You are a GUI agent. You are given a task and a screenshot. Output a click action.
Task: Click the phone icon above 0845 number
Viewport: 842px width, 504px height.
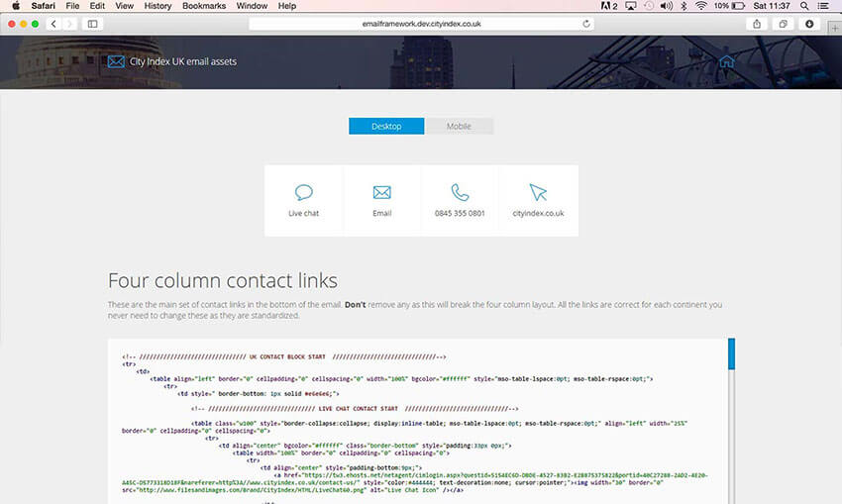460,192
